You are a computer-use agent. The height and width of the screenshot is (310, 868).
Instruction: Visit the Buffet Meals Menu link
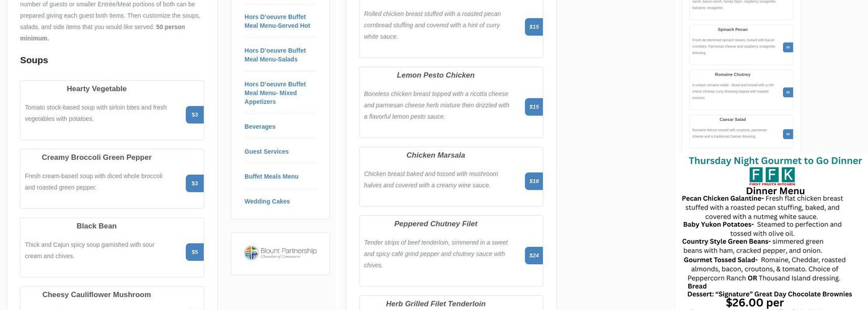(x=272, y=176)
